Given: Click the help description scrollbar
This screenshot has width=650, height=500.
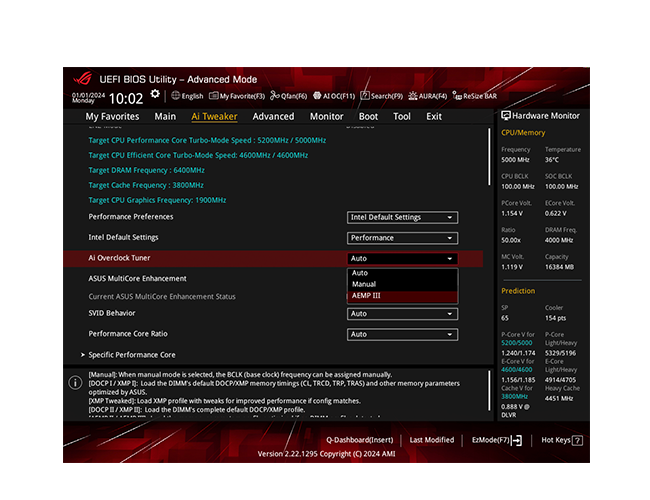Looking at the screenshot, I should (489, 391).
